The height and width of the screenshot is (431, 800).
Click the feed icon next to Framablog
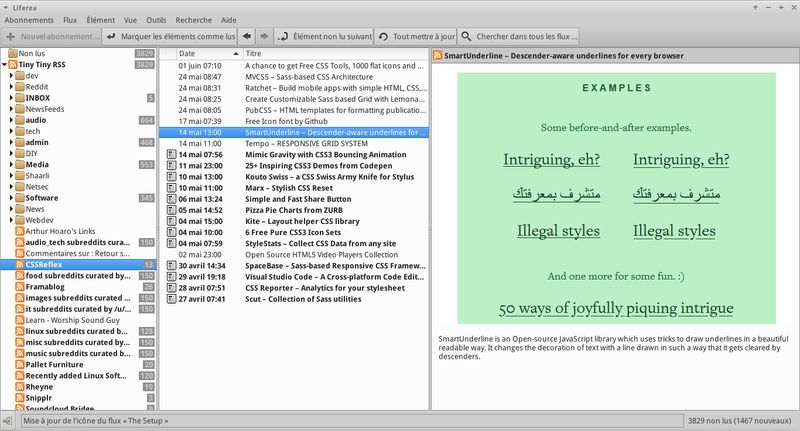20,287
